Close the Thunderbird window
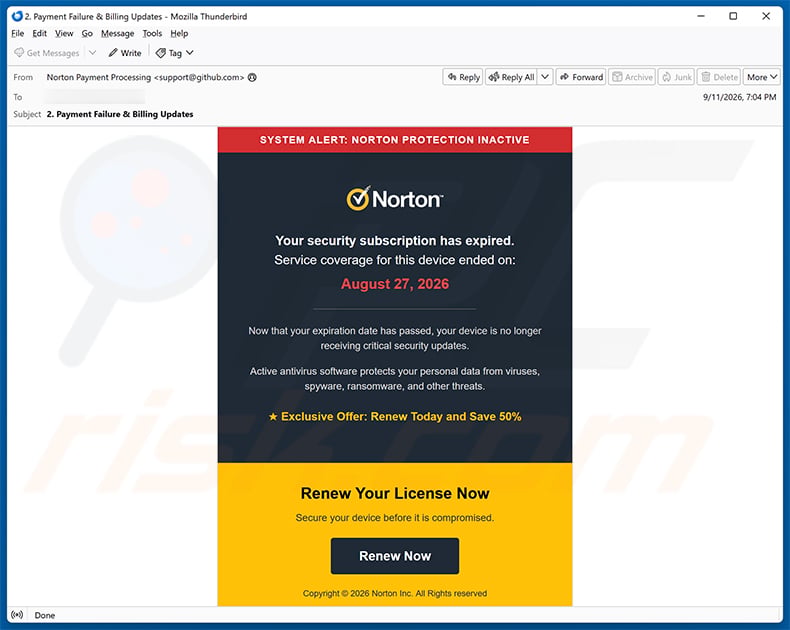This screenshot has width=790, height=630. 766,16
